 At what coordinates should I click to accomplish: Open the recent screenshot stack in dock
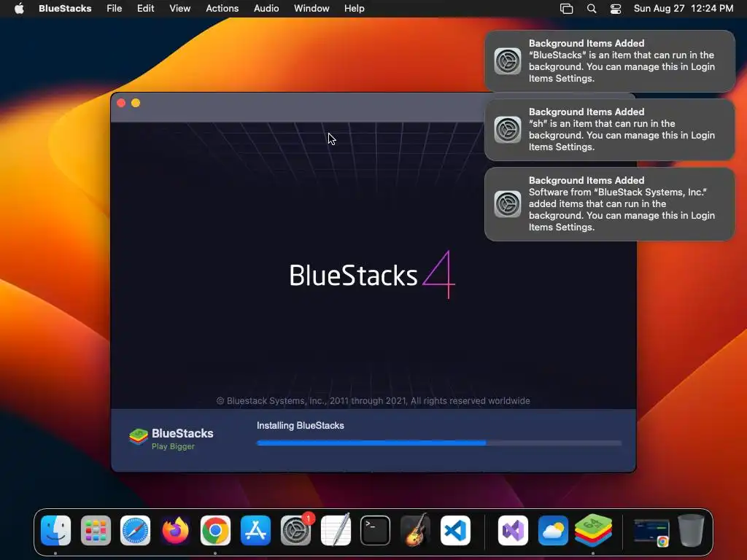coord(651,532)
